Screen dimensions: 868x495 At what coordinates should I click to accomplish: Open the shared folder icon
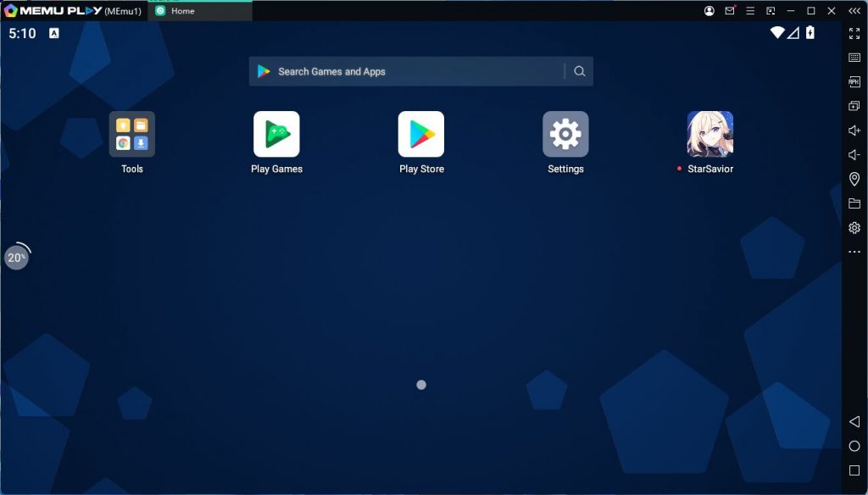854,203
